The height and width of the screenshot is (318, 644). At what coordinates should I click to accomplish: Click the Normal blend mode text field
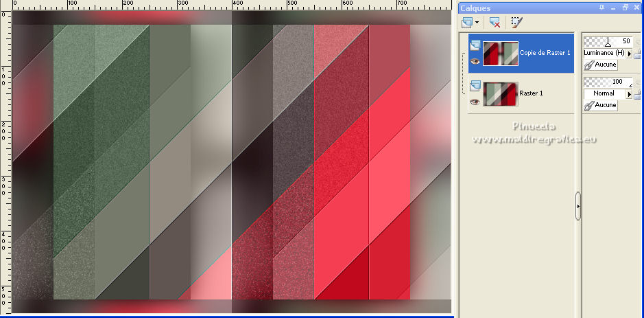pos(605,94)
